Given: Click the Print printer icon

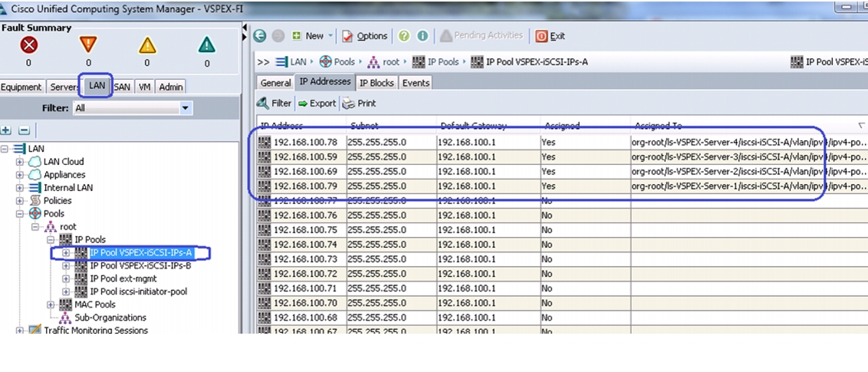Looking at the screenshot, I should [x=348, y=104].
